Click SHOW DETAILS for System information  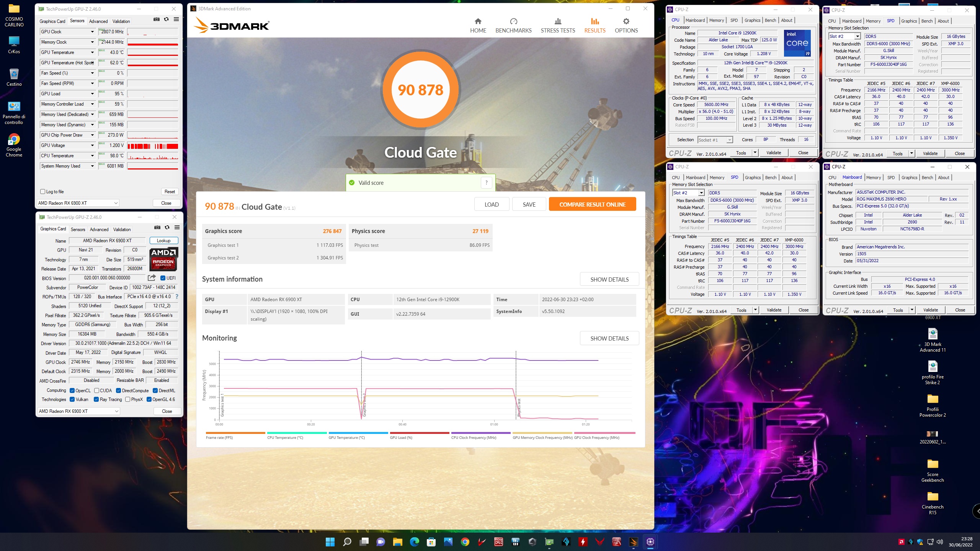609,279
